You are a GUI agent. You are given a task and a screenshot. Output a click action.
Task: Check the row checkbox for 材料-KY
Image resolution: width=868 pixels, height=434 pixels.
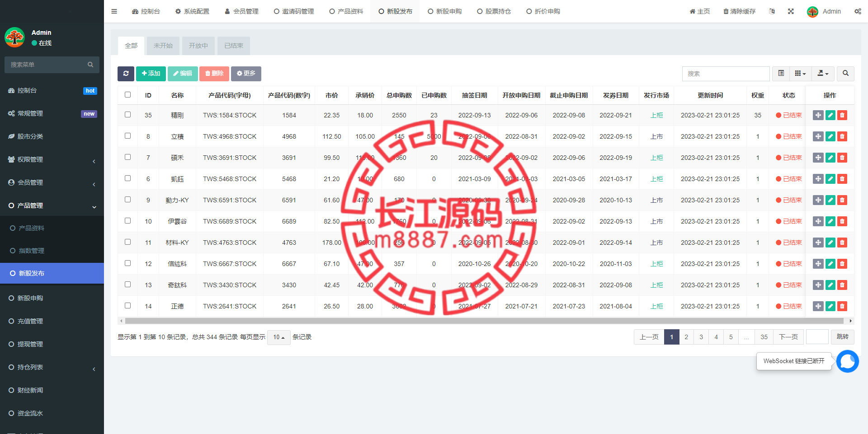pyautogui.click(x=127, y=242)
